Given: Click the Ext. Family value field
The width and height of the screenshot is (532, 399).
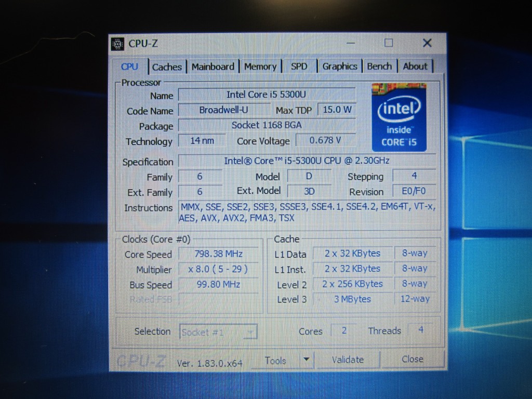Looking at the screenshot, I should click(x=200, y=192).
